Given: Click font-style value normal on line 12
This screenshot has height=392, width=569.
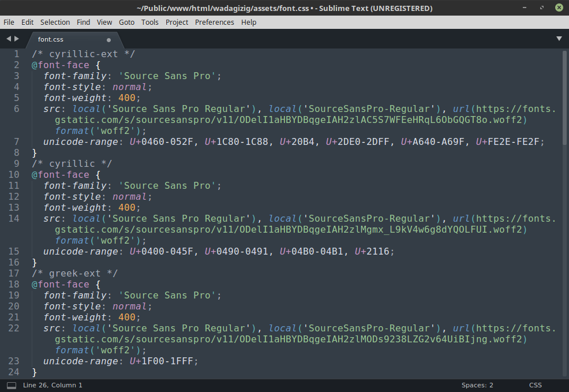Looking at the screenshot, I should click(129, 197).
